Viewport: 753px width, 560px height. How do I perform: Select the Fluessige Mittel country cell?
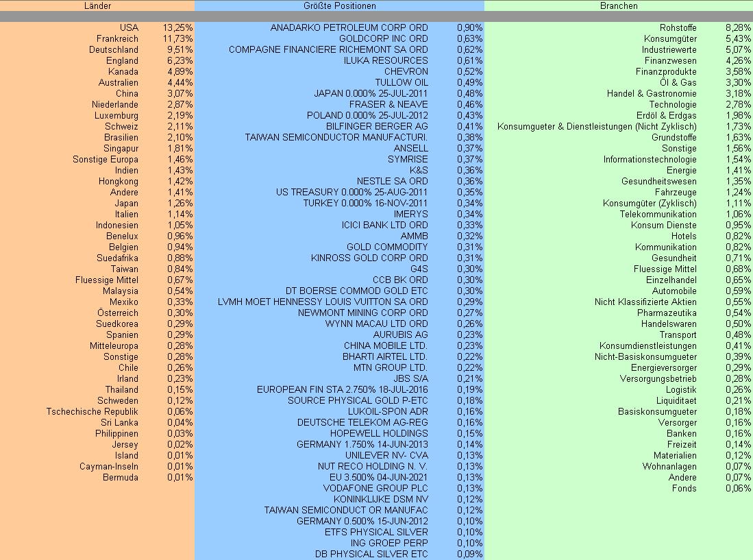click(x=107, y=280)
